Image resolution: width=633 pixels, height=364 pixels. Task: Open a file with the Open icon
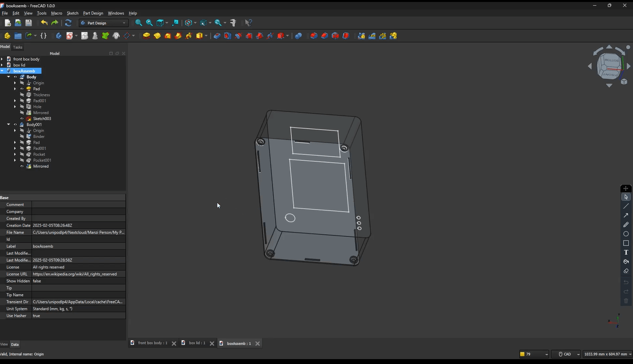pos(18,23)
